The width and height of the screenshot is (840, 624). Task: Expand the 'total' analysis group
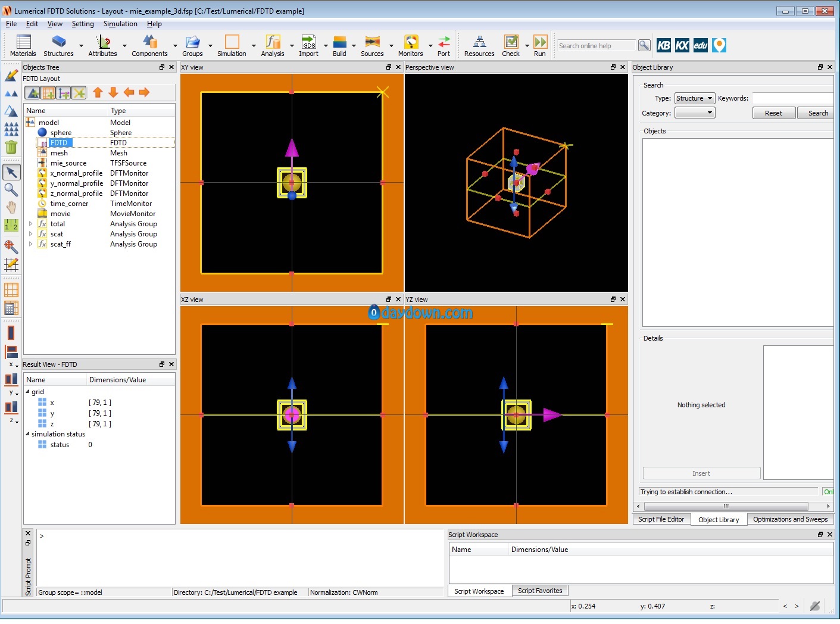30,224
